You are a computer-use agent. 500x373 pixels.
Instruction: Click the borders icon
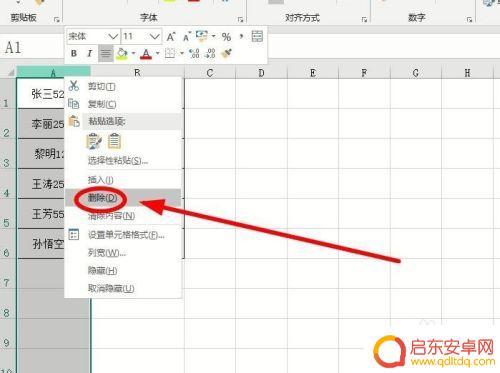[x=170, y=53]
